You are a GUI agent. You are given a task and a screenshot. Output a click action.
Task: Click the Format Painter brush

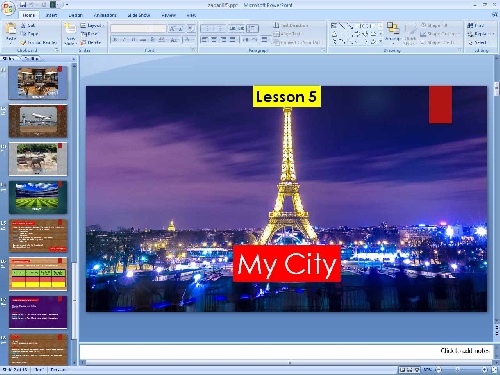(39, 43)
